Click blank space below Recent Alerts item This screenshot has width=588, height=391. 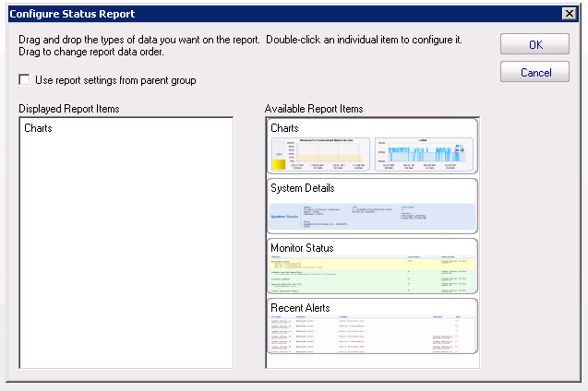pyautogui.click(x=372, y=361)
